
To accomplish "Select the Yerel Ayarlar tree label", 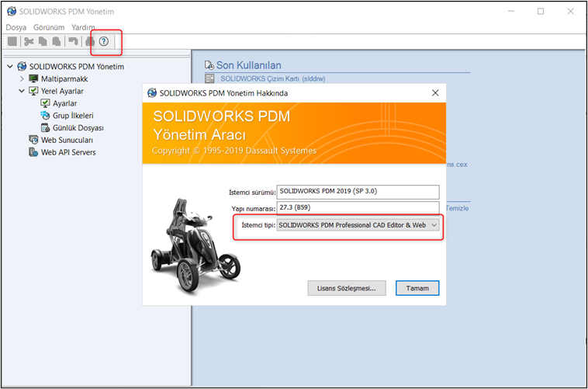I will [x=62, y=91].
